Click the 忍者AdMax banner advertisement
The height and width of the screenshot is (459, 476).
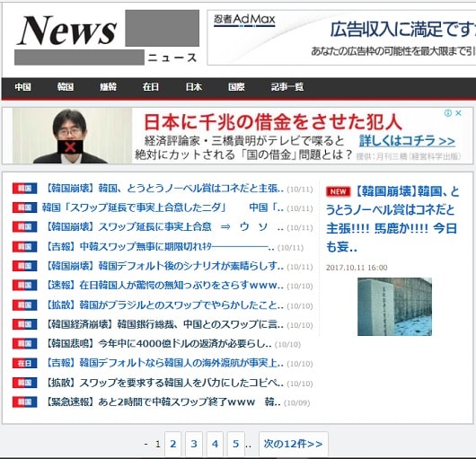pos(341,38)
